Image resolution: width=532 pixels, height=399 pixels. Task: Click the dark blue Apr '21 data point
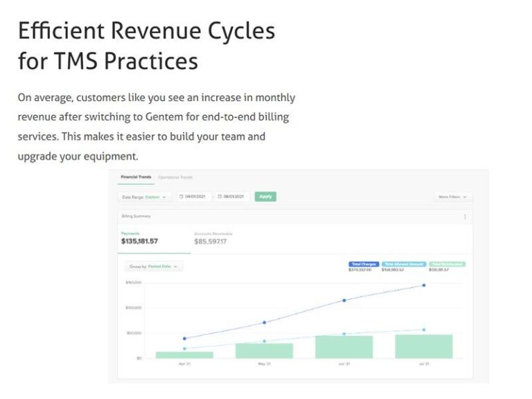coord(184,339)
